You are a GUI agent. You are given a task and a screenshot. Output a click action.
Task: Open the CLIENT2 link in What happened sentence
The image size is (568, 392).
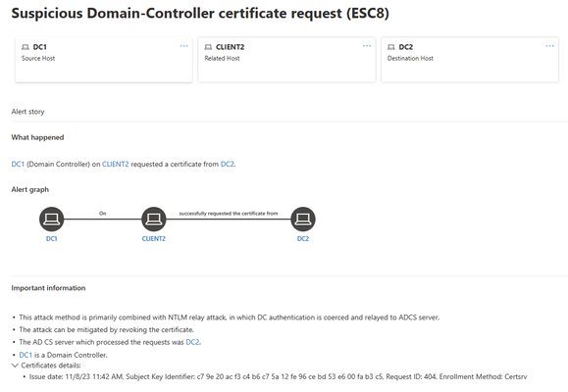115,164
